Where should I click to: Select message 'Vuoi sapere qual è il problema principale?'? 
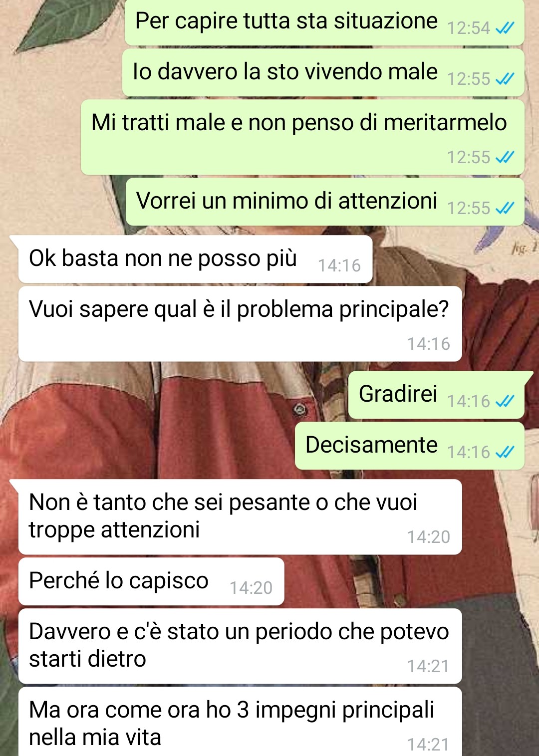coord(240,324)
